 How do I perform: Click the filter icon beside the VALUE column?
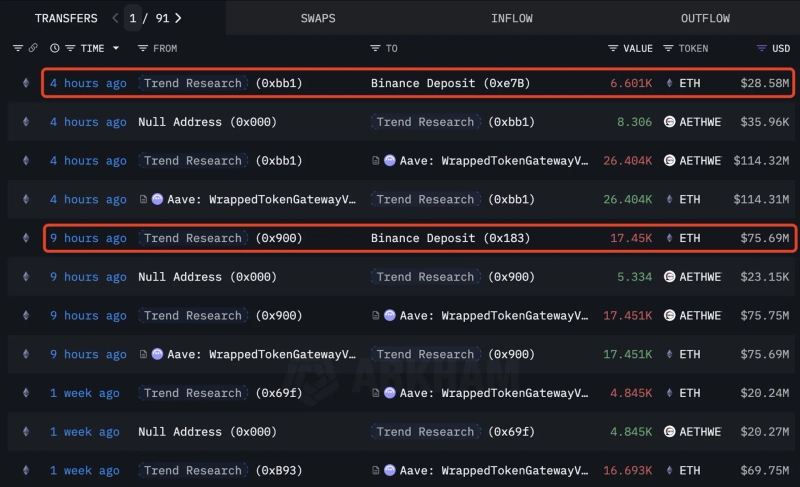(x=612, y=48)
